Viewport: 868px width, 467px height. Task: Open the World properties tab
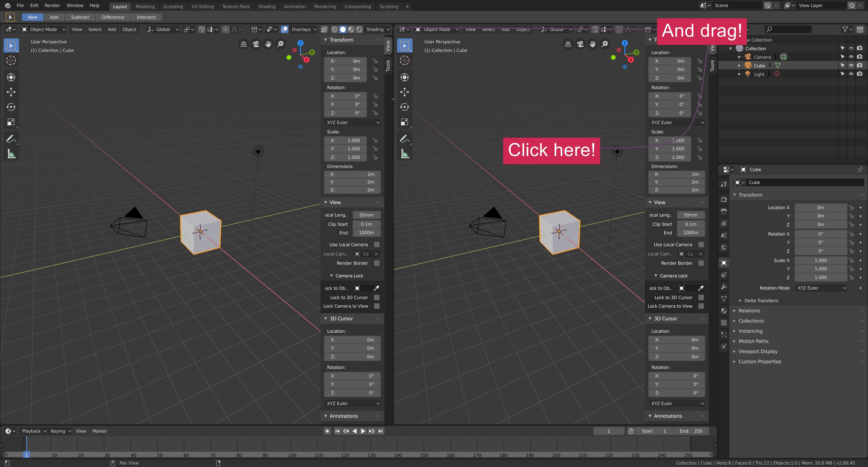point(724,247)
